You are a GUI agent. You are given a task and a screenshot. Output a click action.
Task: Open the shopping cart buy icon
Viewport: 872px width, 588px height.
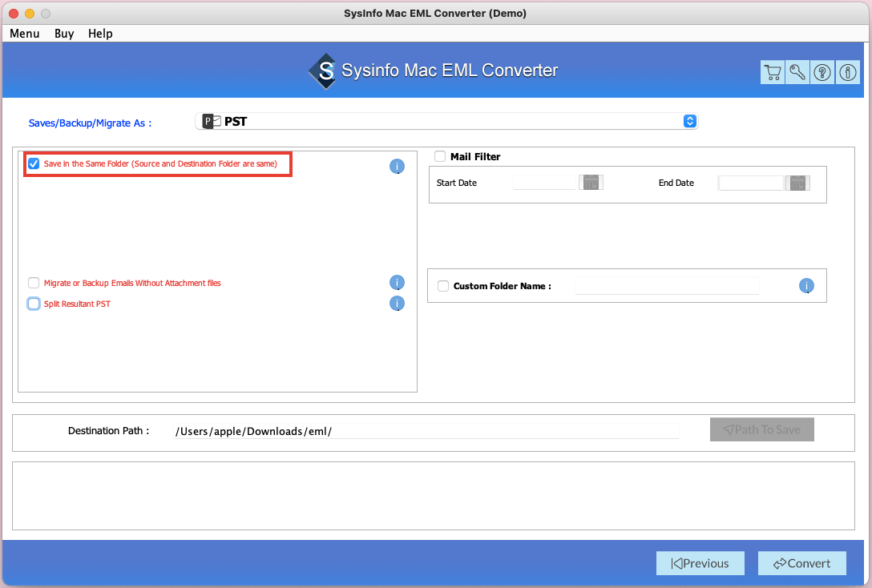point(773,72)
